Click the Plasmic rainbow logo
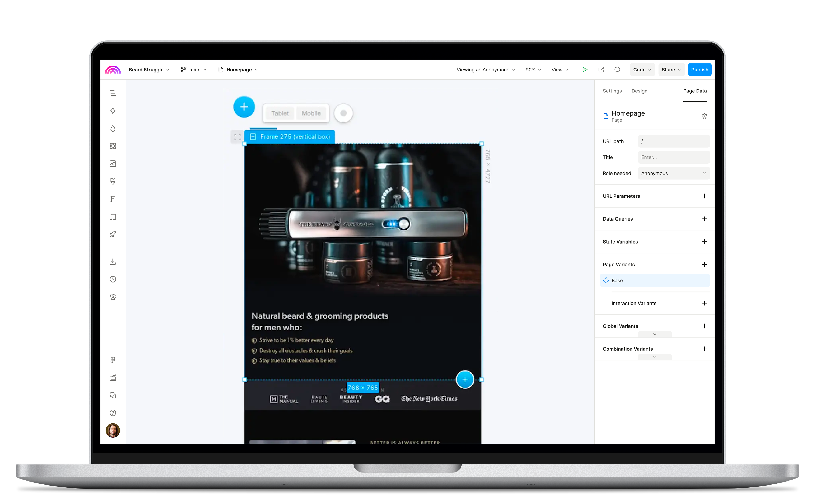 click(113, 69)
